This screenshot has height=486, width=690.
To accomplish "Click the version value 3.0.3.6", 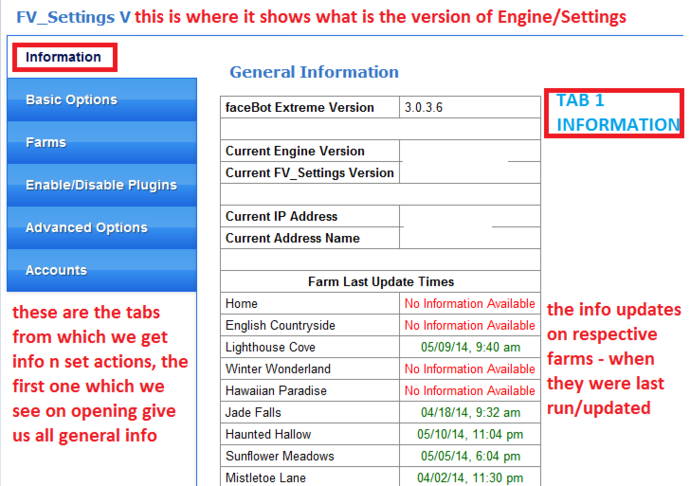I will 423,107.
